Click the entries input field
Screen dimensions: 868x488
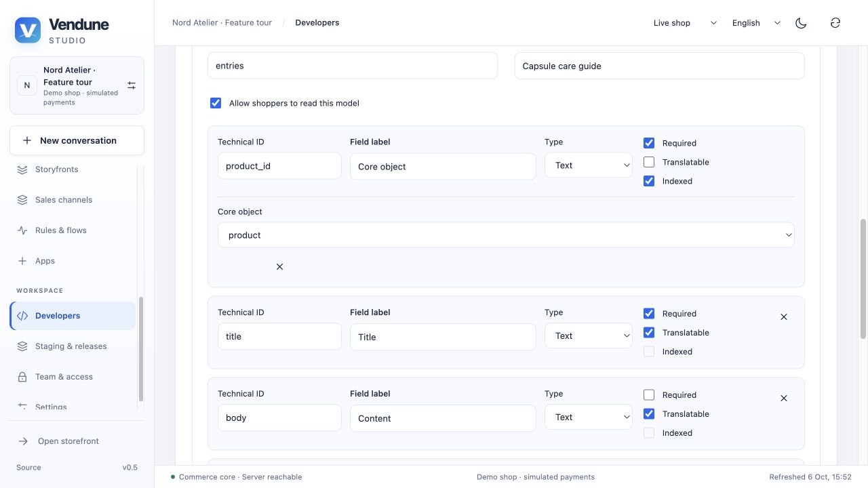[353, 66]
